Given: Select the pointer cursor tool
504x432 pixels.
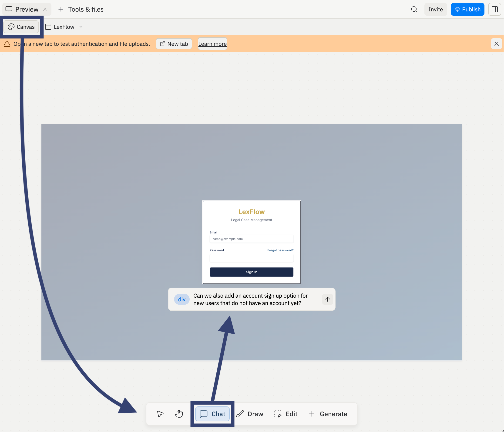Looking at the screenshot, I should [x=160, y=414].
